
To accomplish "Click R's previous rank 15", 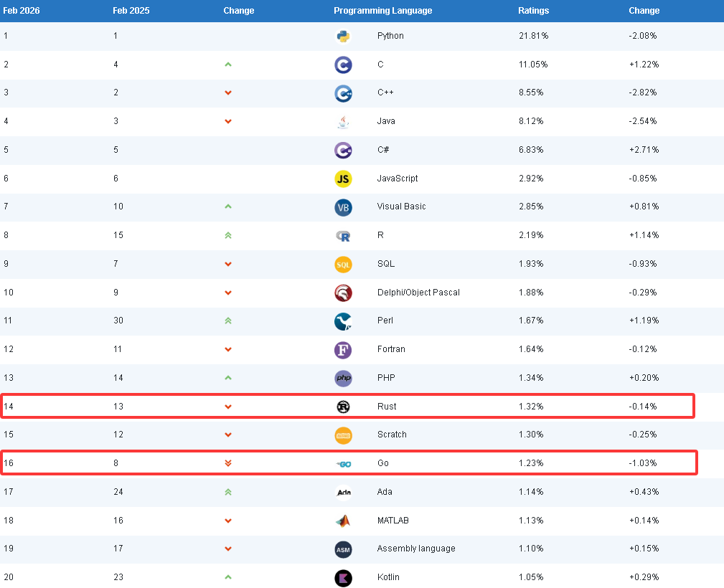I will (118, 235).
